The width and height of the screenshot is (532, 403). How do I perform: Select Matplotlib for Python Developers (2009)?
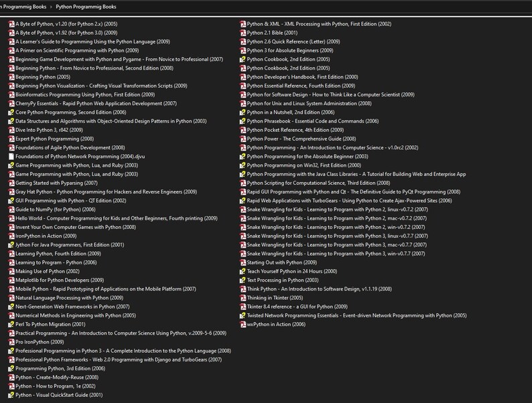point(60,280)
